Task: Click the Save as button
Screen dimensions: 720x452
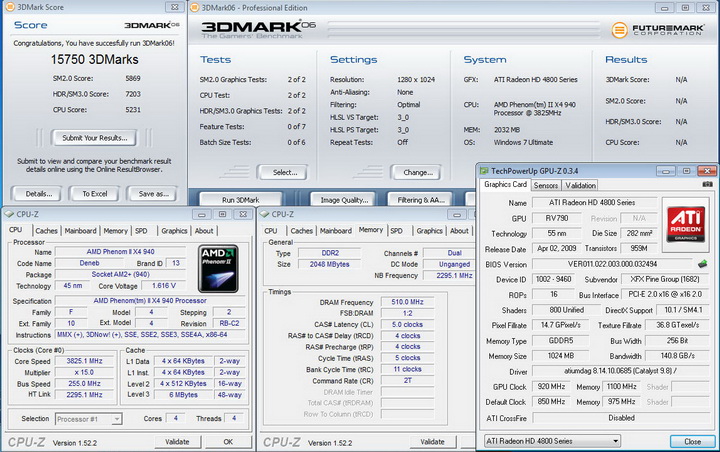Action: [153, 194]
